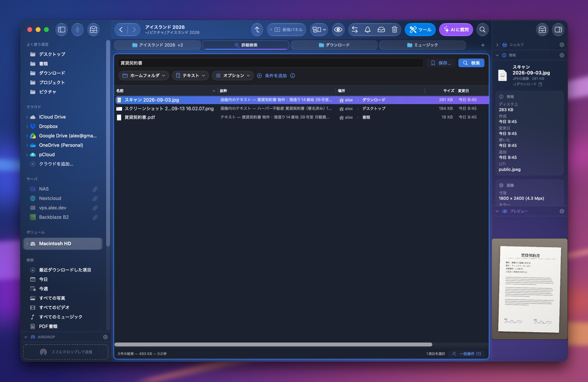The width and height of the screenshot is (588, 382).
Task: Open the ツール tools button
Action: (420, 30)
